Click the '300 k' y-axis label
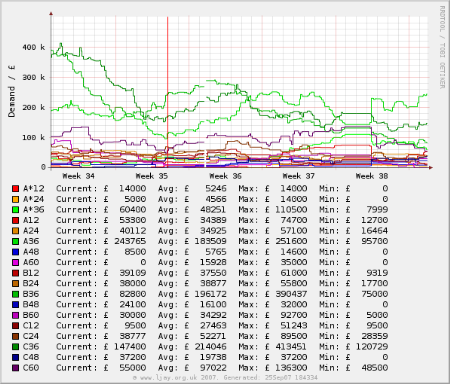The width and height of the screenshot is (450, 384). [34, 77]
